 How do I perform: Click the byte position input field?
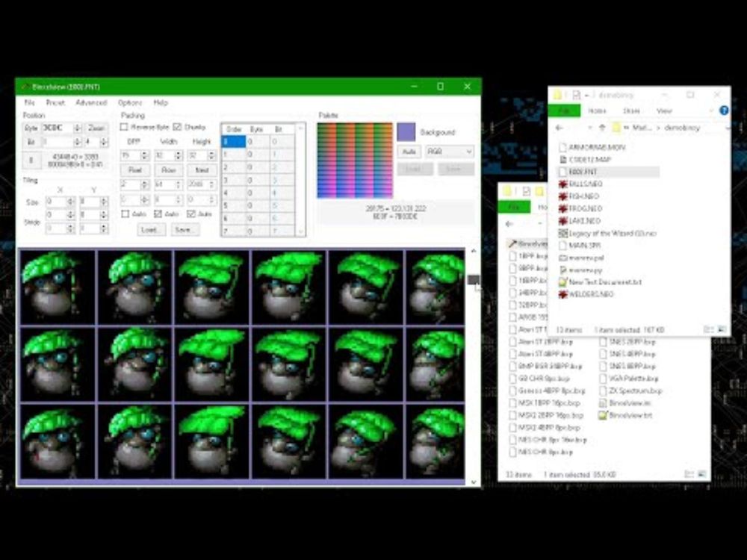[58, 128]
